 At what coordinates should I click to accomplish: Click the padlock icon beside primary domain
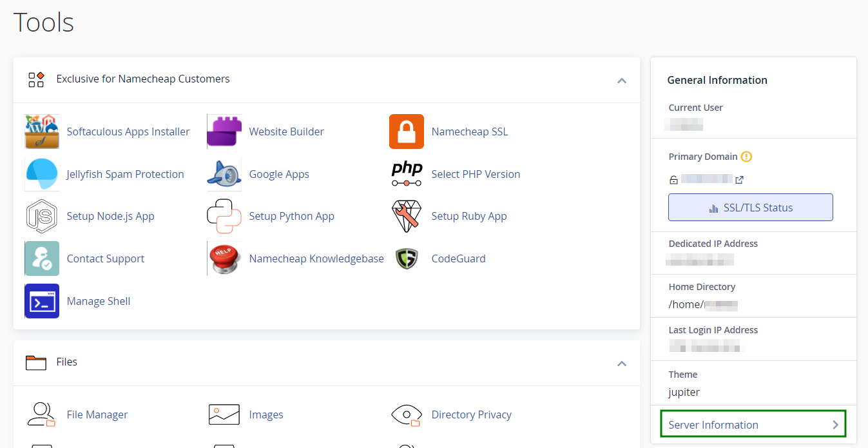pos(673,180)
